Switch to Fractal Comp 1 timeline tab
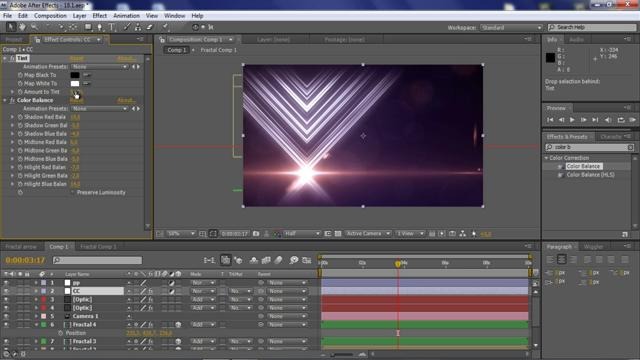 [x=98, y=247]
